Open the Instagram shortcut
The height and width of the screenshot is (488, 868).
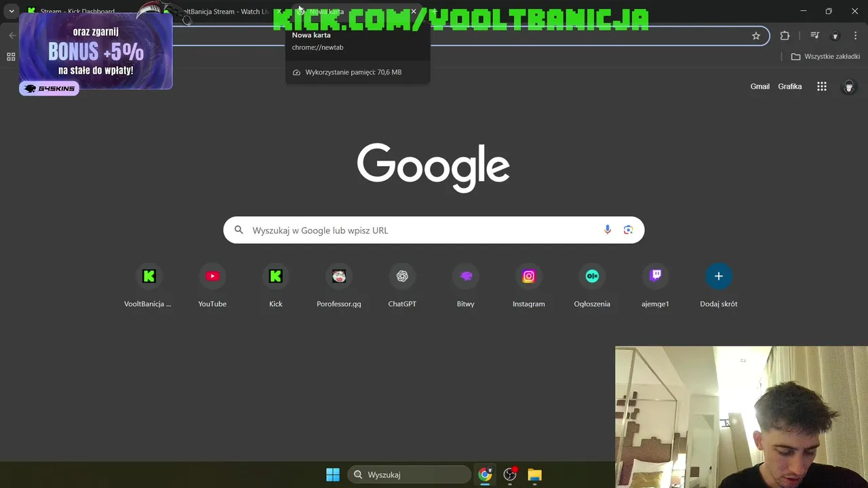tap(528, 286)
